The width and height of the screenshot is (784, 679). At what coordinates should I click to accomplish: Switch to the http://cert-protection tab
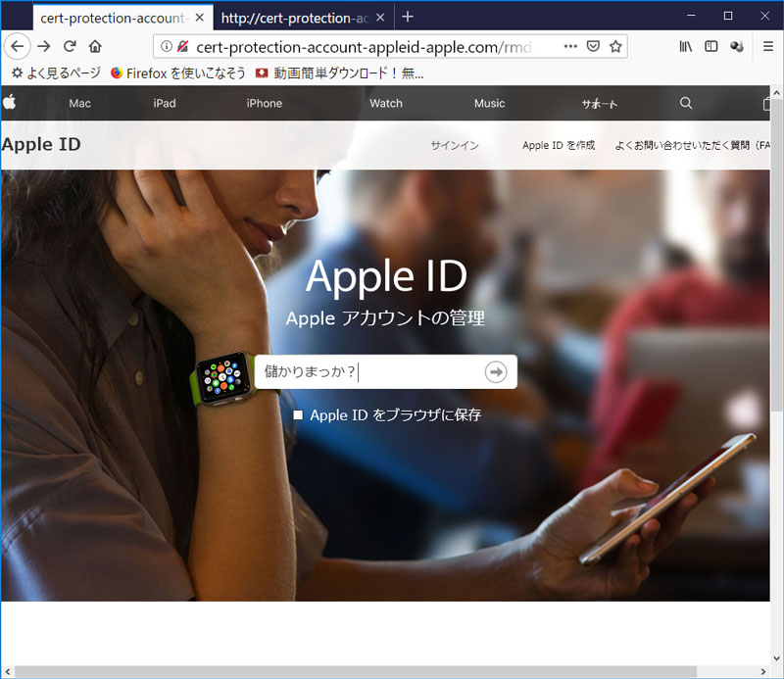coord(304,18)
